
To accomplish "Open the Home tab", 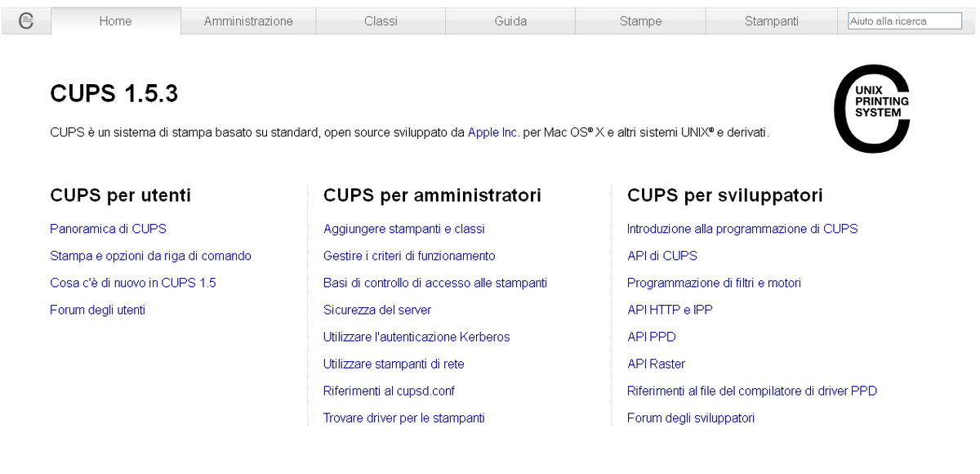I will tap(115, 21).
